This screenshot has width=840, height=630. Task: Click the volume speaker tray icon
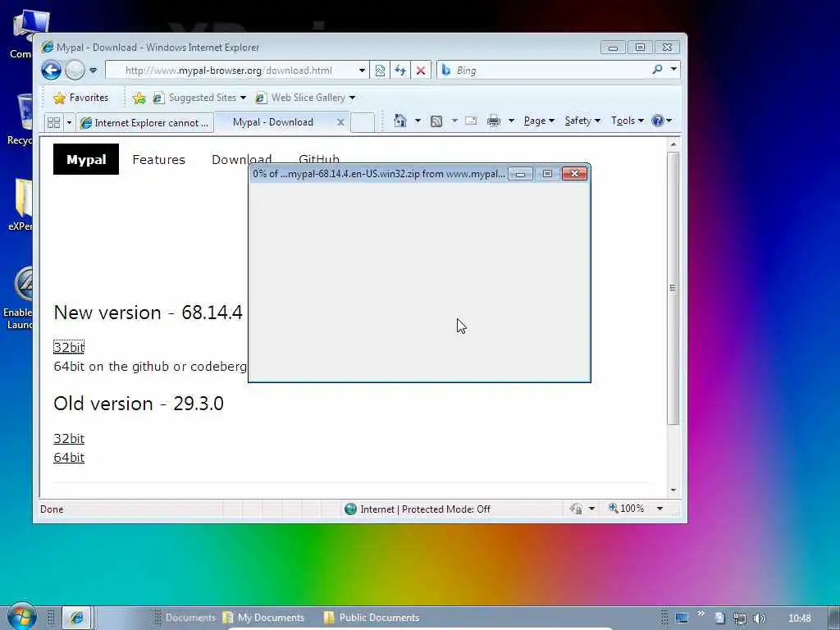(x=759, y=619)
